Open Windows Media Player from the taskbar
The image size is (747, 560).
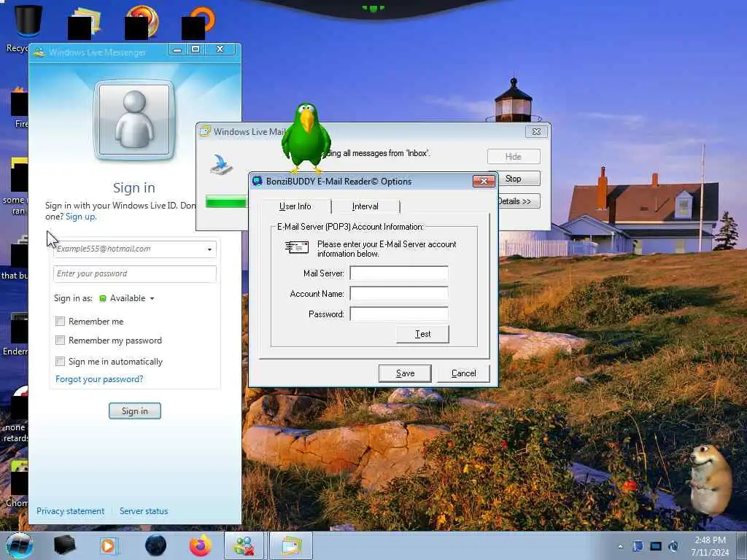pyautogui.click(x=109, y=545)
